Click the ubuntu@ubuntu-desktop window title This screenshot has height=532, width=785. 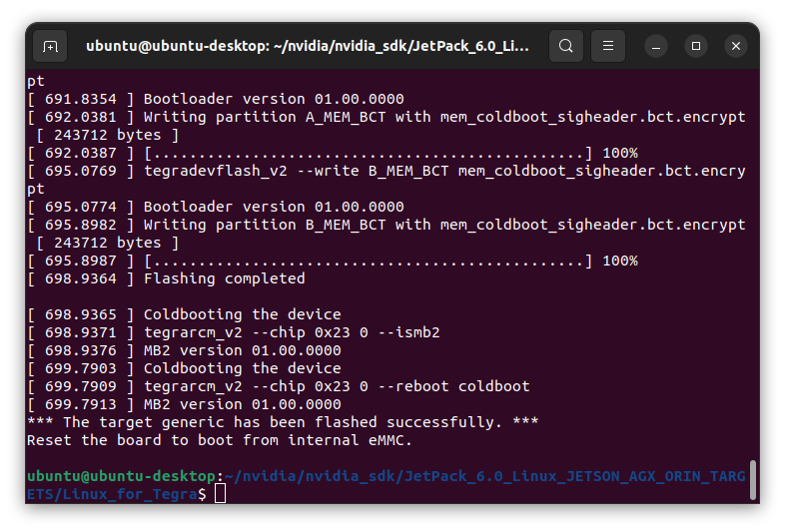click(x=308, y=46)
